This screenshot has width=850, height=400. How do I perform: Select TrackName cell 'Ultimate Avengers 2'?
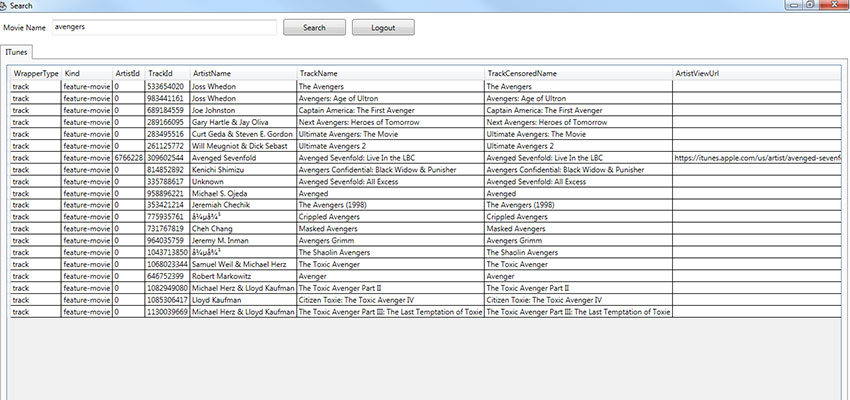click(x=390, y=146)
